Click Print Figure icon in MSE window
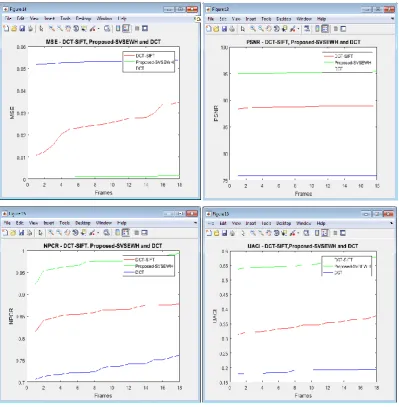The width and height of the screenshot is (399, 407). click(30, 28)
